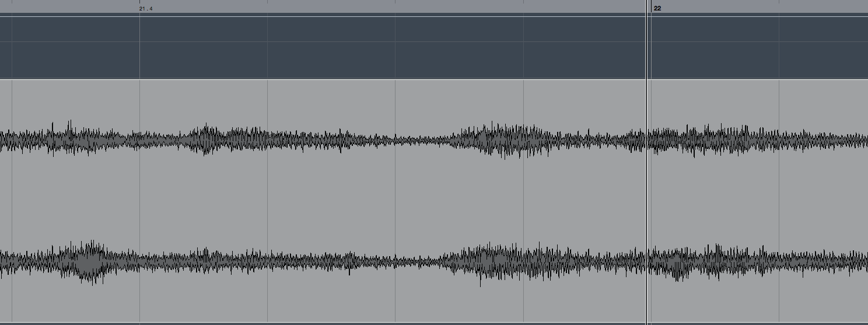Click the ruler midway between 21.4 and 22
Screen dimensions: 868x325
(395, 6)
